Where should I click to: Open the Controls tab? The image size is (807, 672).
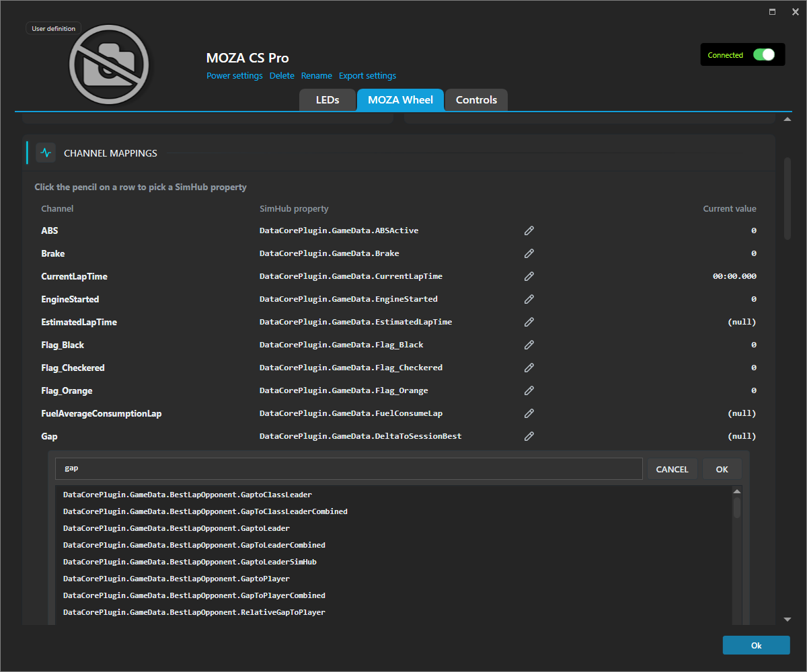click(x=476, y=100)
